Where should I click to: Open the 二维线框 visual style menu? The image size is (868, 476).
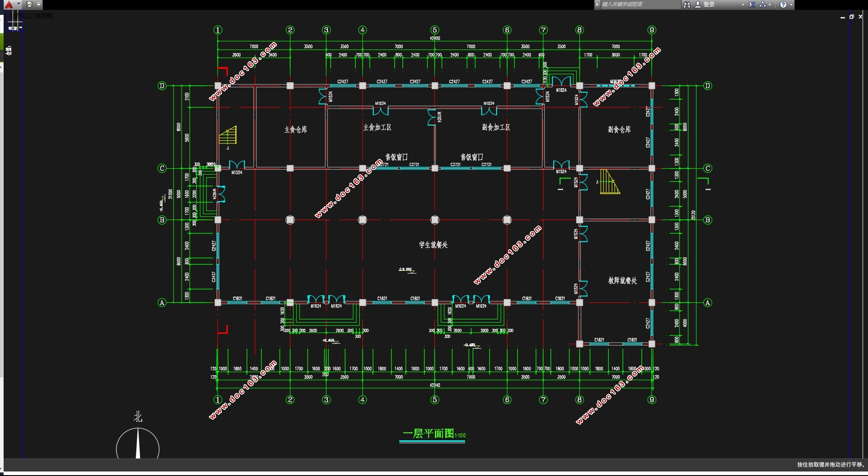click(x=41, y=16)
